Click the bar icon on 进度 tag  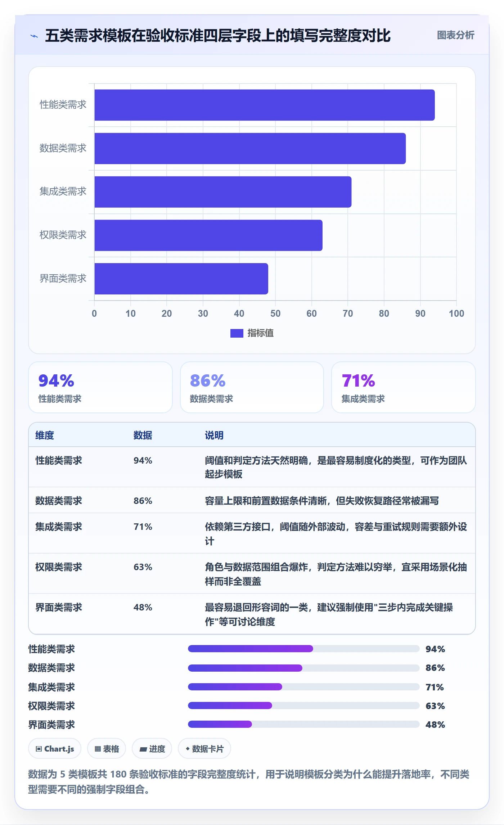tap(143, 749)
